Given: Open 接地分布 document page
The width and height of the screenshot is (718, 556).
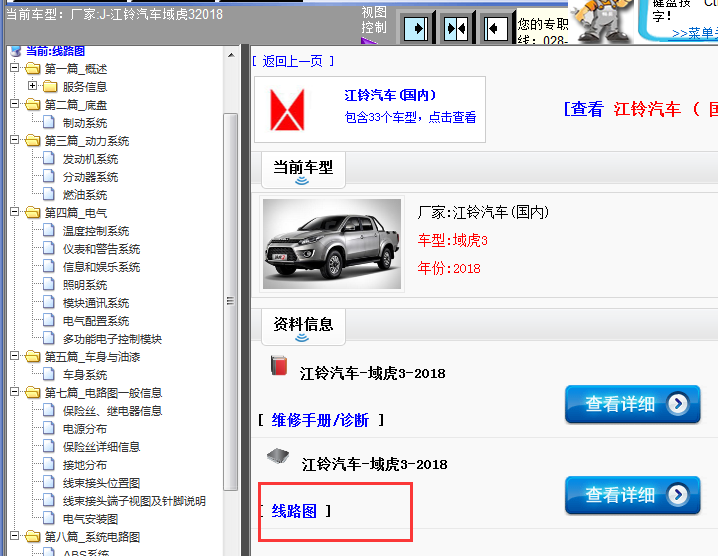Looking at the screenshot, I should tap(85, 465).
